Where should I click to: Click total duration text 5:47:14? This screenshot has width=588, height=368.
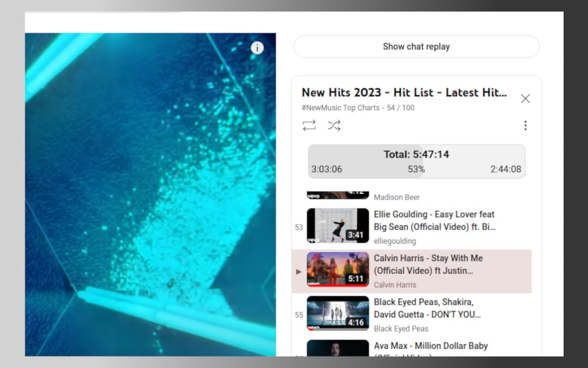(x=416, y=155)
